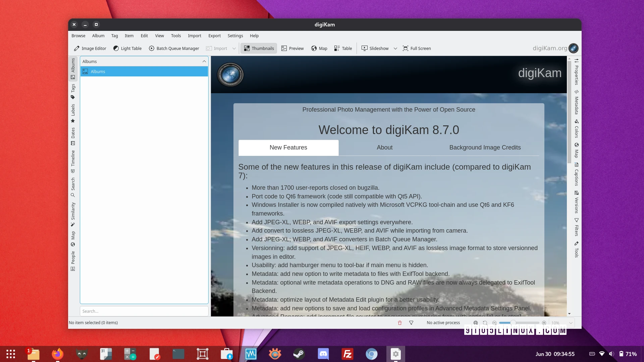This screenshot has width=644, height=362.
Task: Click the thumbnail size slider handle
Action: coord(513,323)
